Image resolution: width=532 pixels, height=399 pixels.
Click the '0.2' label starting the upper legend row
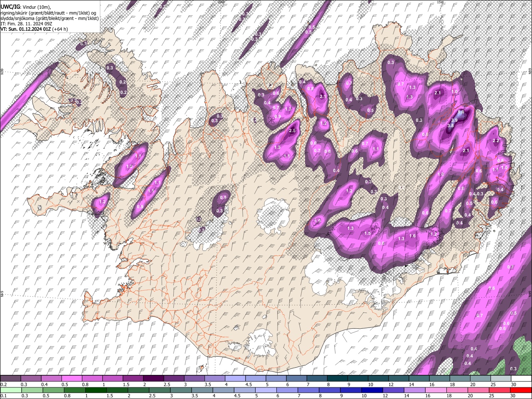pyautogui.click(x=4, y=384)
